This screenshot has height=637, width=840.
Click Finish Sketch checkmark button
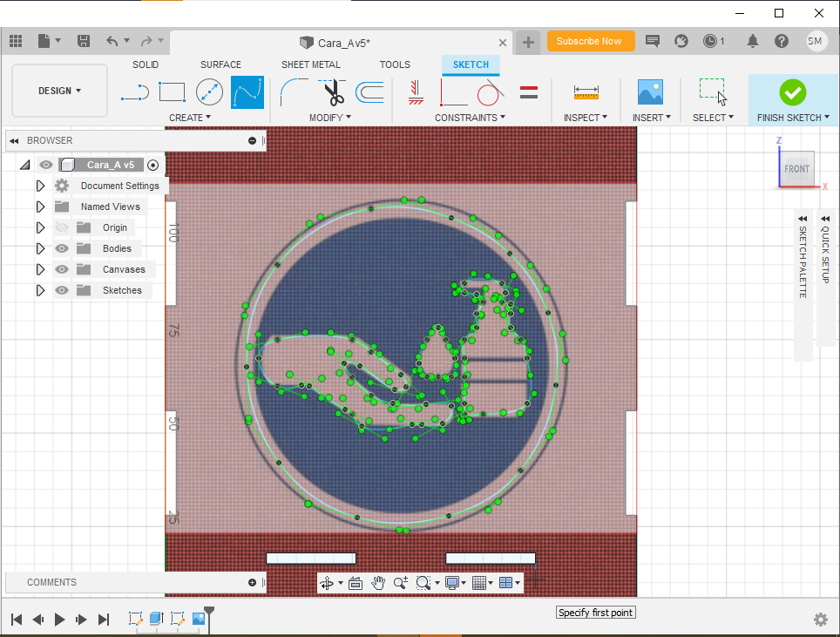pyautogui.click(x=793, y=92)
